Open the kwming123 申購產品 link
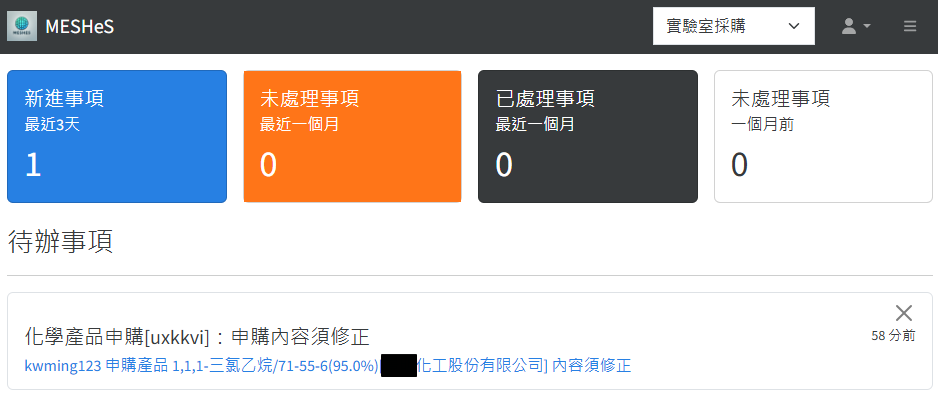 click(x=328, y=365)
